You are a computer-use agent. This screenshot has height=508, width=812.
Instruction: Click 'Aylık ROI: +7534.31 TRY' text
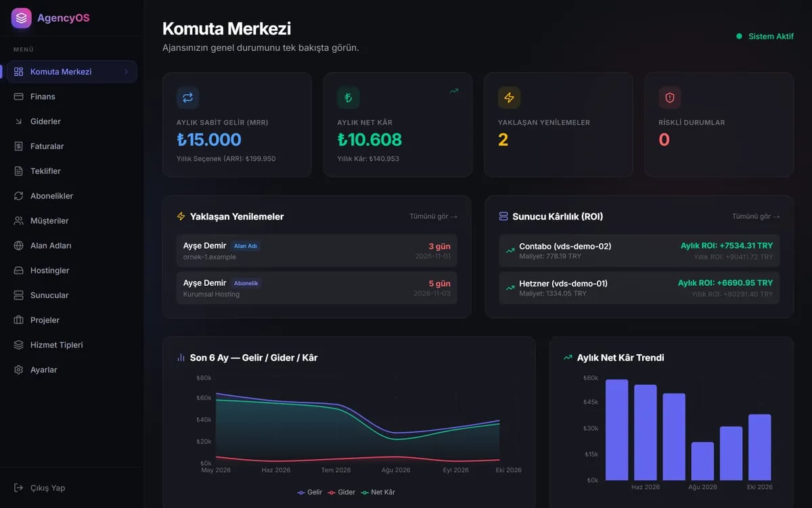(727, 246)
